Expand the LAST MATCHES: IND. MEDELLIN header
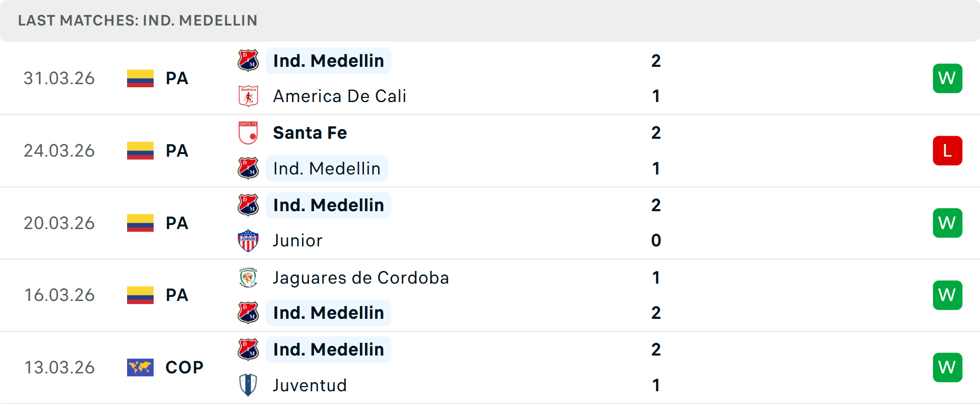The image size is (980, 404). coord(137,20)
